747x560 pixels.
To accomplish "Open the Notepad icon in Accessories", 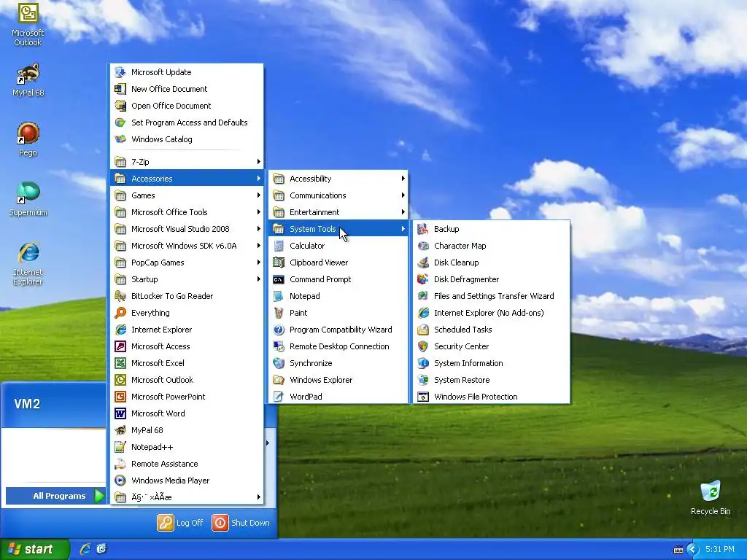I will tap(279, 296).
